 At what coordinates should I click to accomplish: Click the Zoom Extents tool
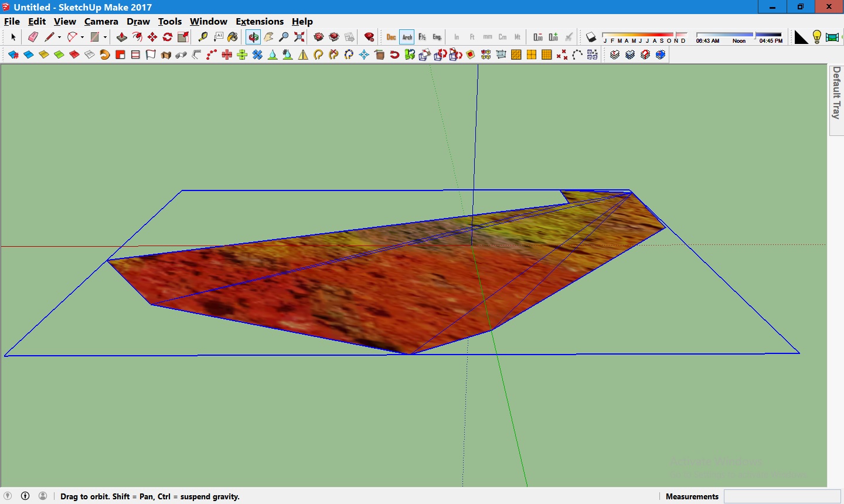(x=299, y=37)
